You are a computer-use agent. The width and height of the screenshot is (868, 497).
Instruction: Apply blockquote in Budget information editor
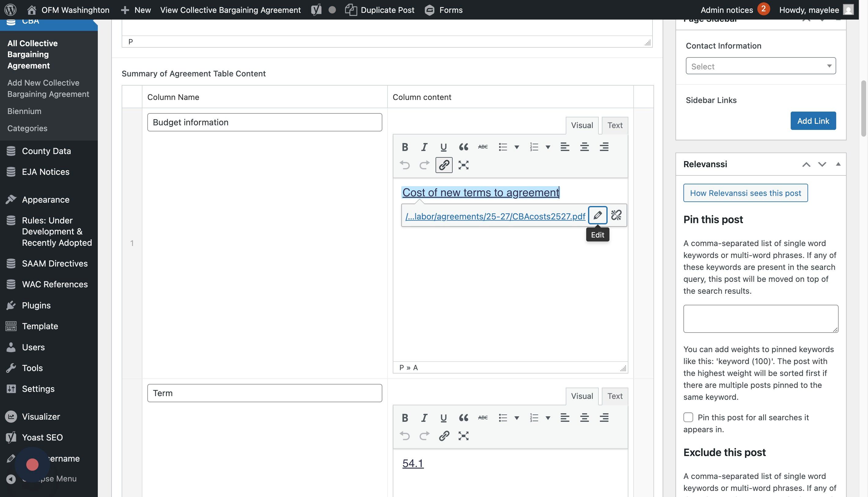(463, 147)
